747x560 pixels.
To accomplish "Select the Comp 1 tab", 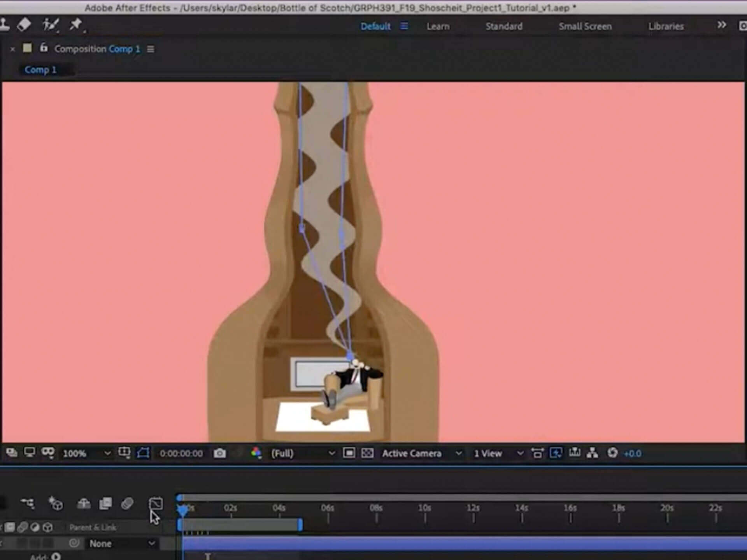I will (40, 70).
